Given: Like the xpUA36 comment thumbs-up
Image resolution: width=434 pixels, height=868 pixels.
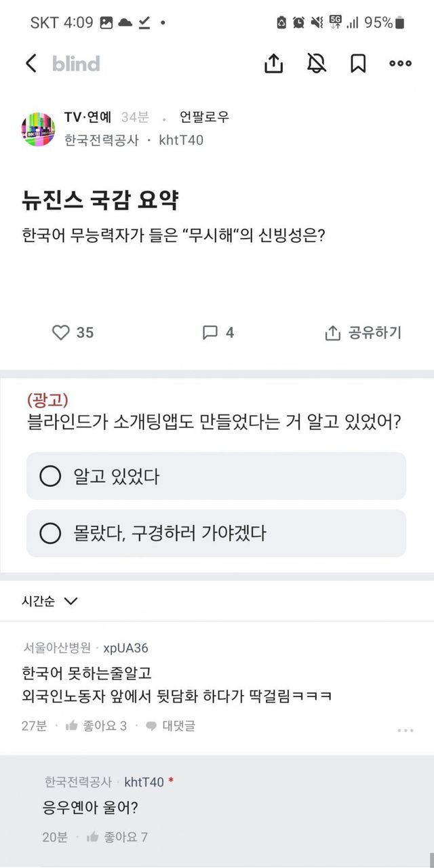Looking at the screenshot, I should pos(72,726).
